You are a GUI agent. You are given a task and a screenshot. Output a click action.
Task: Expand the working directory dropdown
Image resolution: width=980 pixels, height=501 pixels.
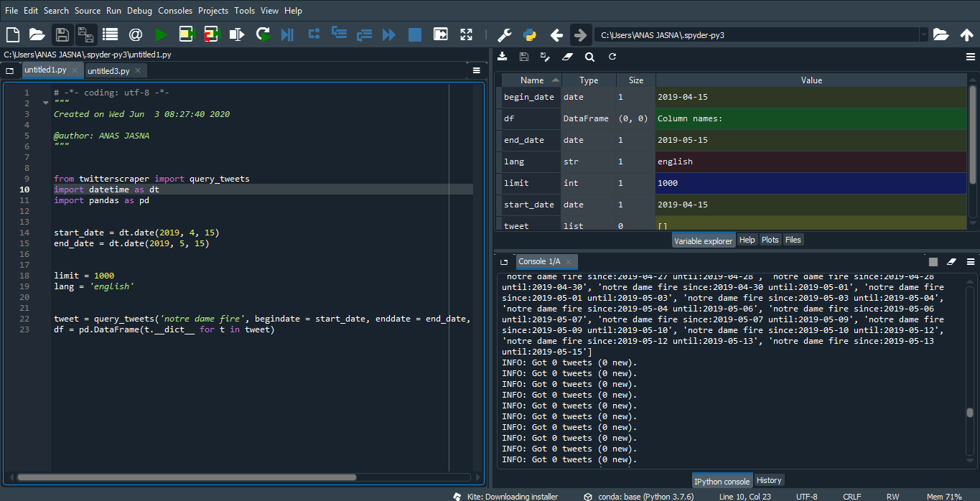click(923, 34)
